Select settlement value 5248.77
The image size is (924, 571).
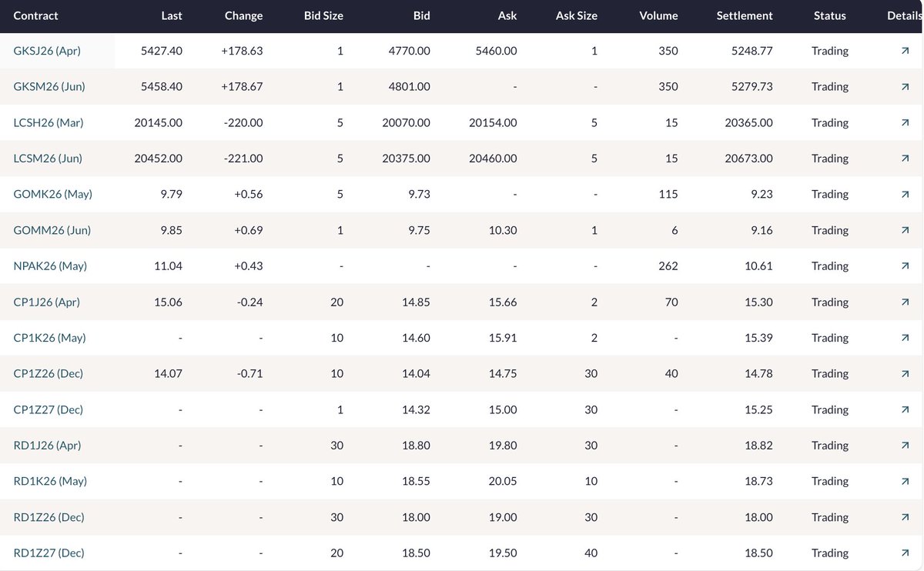tap(753, 51)
